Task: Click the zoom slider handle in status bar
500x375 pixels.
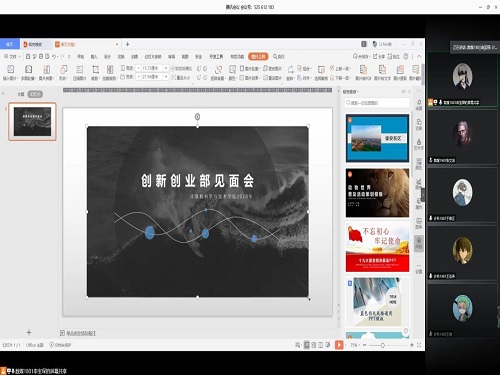Action: click(383, 345)
